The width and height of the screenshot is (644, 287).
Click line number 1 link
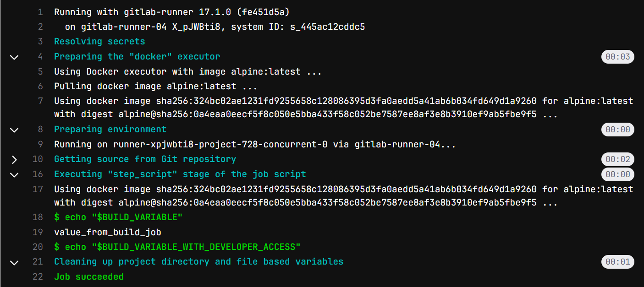pos(40,12)
